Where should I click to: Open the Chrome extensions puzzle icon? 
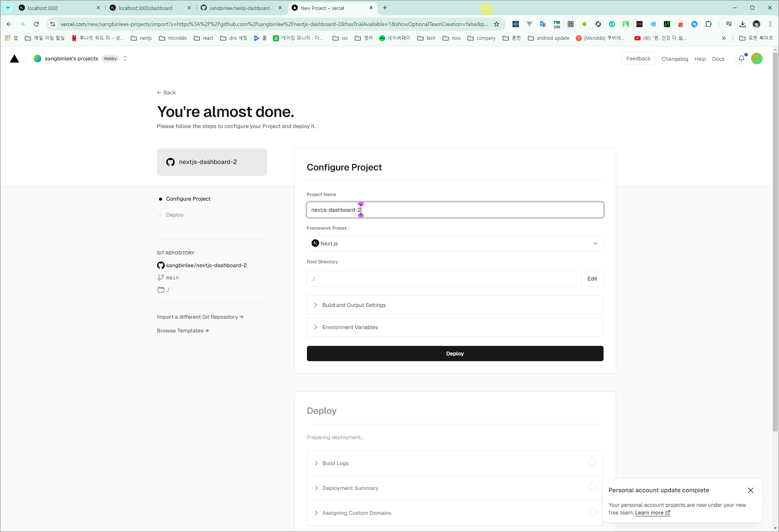coord(708,24)
